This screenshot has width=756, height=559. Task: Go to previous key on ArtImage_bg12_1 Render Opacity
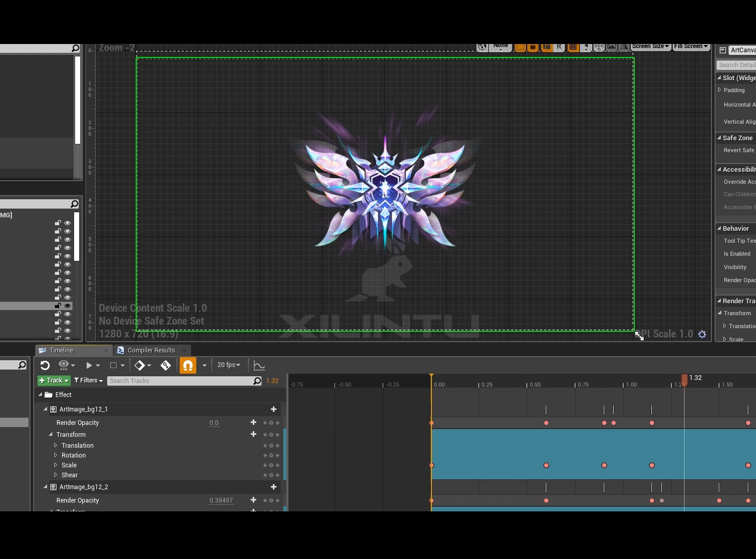pos(265,423)
